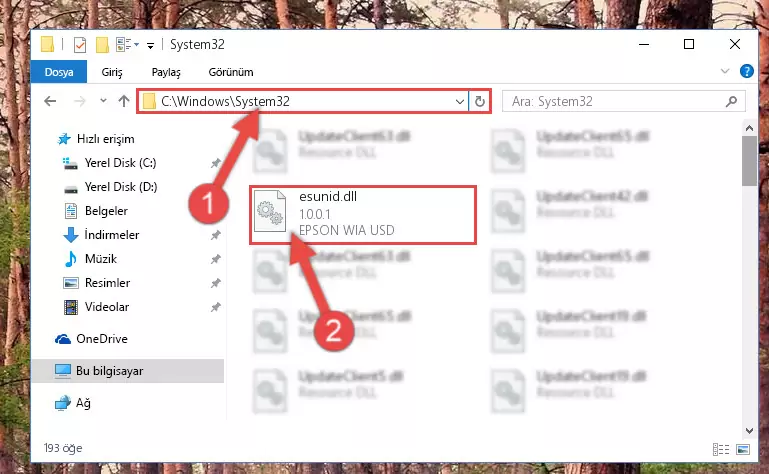The width and height of the screenshot is (769, 474).
Task: Open Videolar folder in sidebar
Action: 96,307
